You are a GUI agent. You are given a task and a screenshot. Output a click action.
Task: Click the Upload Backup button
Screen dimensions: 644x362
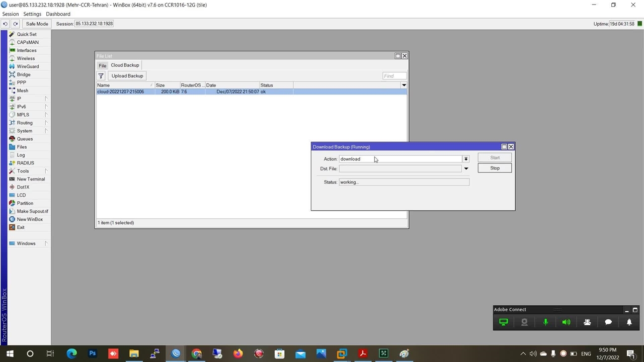tap(127, 76)
